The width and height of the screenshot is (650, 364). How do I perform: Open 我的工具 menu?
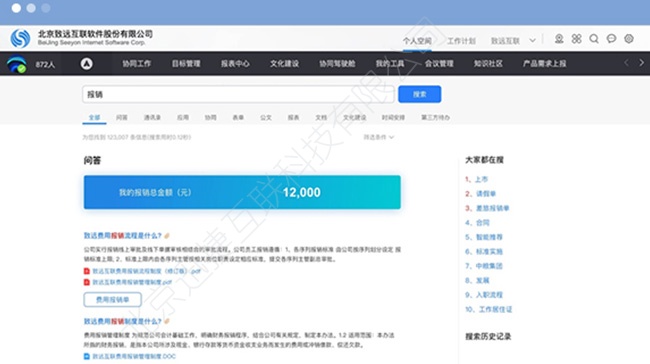(x=390, y=63)
